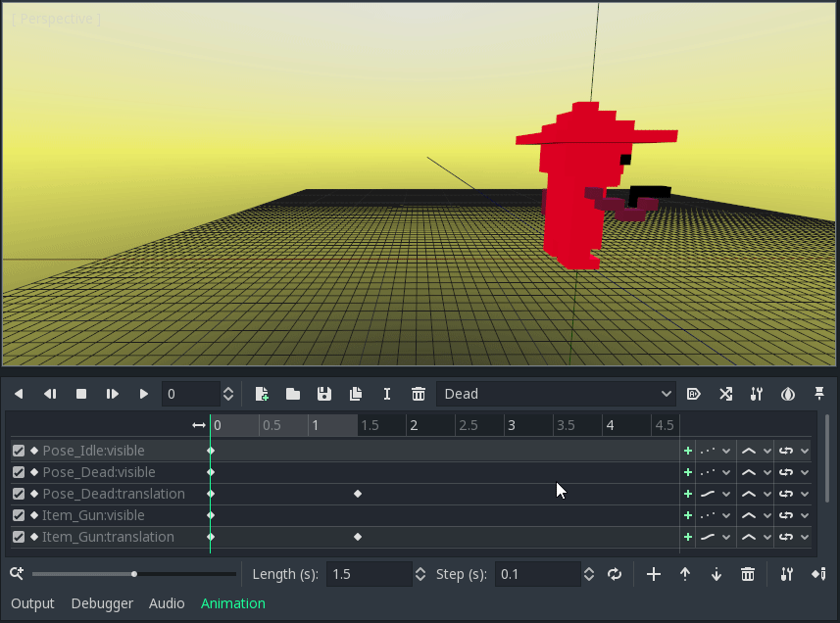Image resolution: width=840 pixels, height=623 pixels.
Task: Toggle animation looping
Action: [615, 574]
